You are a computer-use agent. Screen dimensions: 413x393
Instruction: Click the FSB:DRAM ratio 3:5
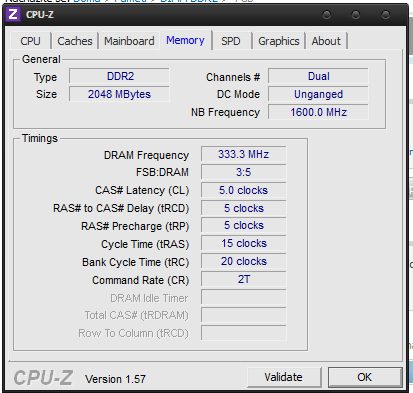click(244, 172)
